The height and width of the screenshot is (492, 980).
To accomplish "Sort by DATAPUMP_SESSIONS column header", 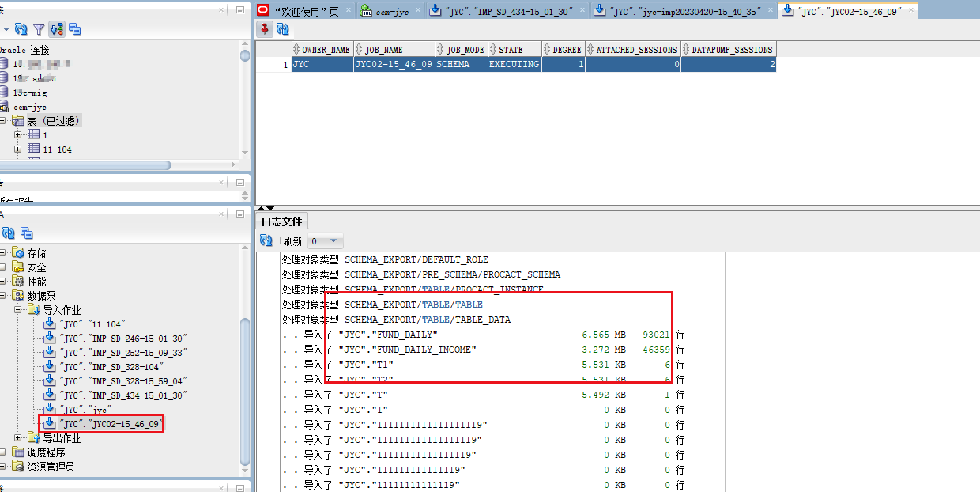I will tap(728, 49).
